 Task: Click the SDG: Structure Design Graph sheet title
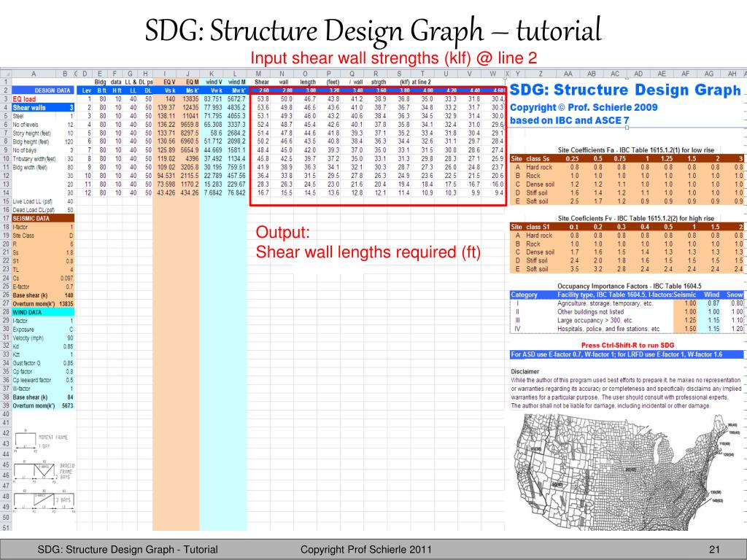click(x=625, y=90)
